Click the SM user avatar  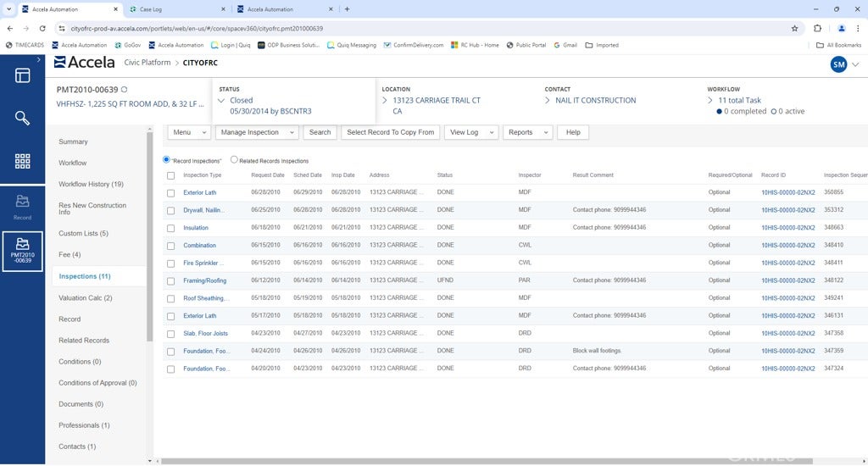tap(838, 64)
